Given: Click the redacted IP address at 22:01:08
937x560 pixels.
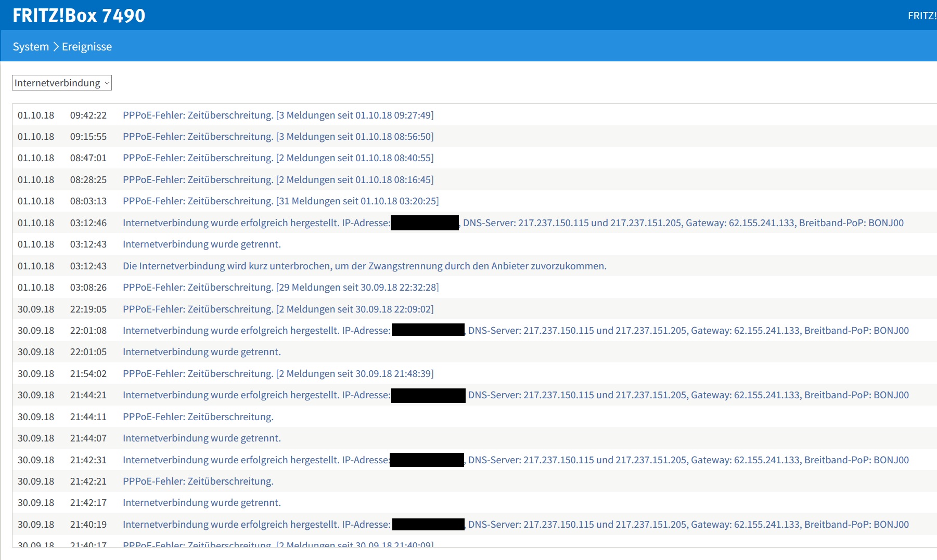Looking at the screenshot, I should pyautogui.click(x=428, y=330).
